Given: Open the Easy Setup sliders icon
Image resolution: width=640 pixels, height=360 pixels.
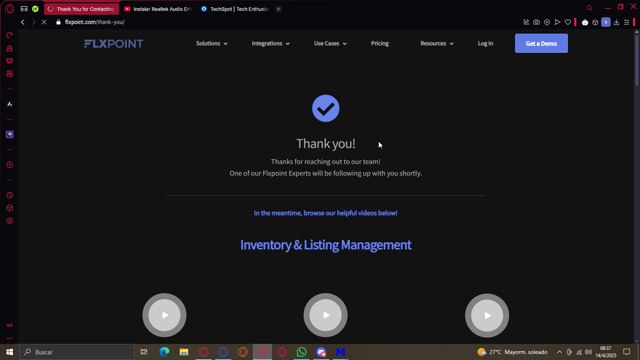Looking at the screenshot, I should click(x=627, y=22).
